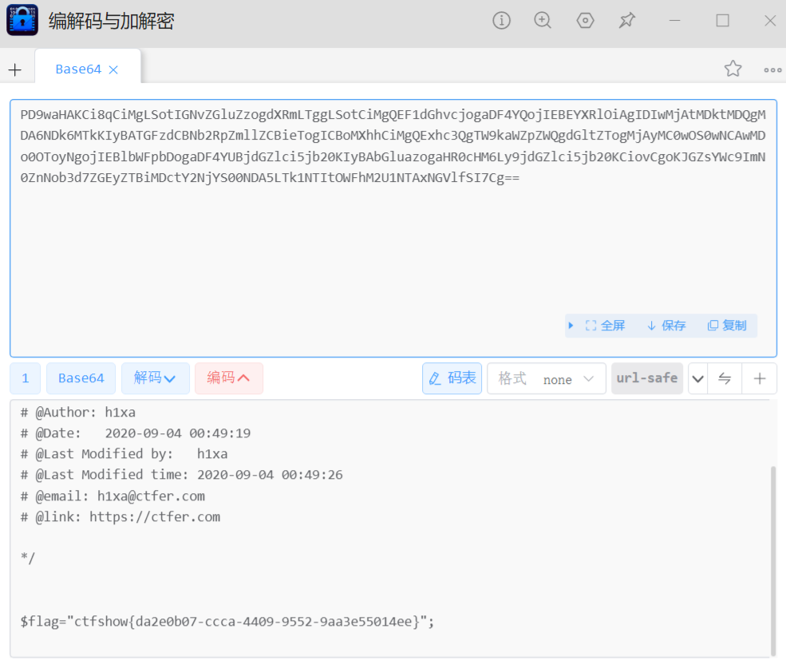Open the hexagon settings icon
786x672 pixels.
tap(585, 21)
